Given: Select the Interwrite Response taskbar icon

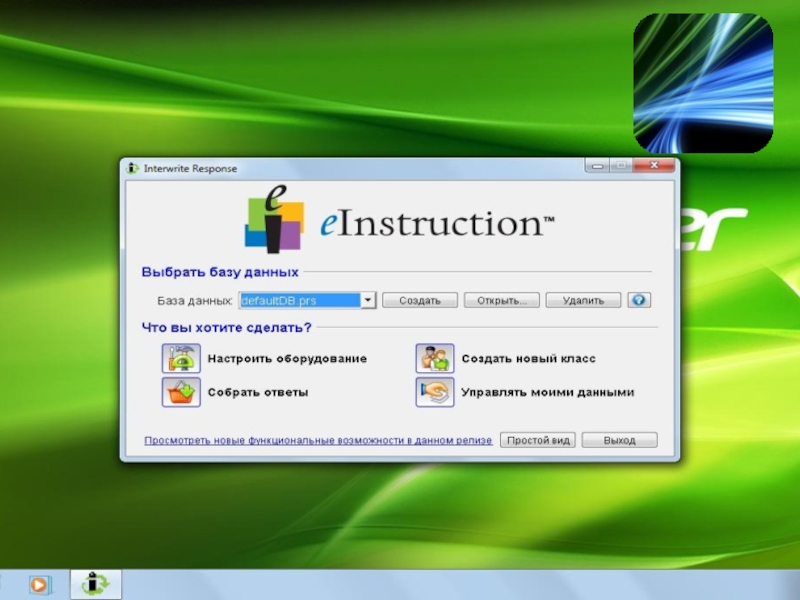Looking at the screenshot, I should coord(95,584).
